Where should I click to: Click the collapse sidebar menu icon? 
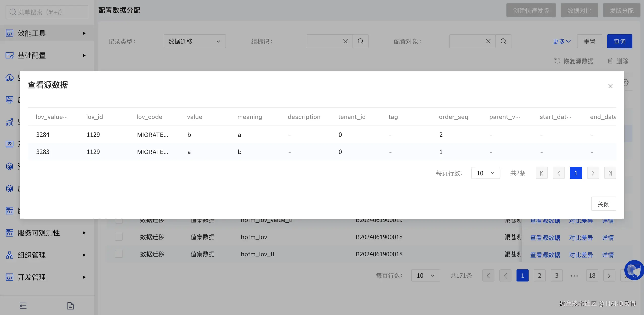pos(23,306)
